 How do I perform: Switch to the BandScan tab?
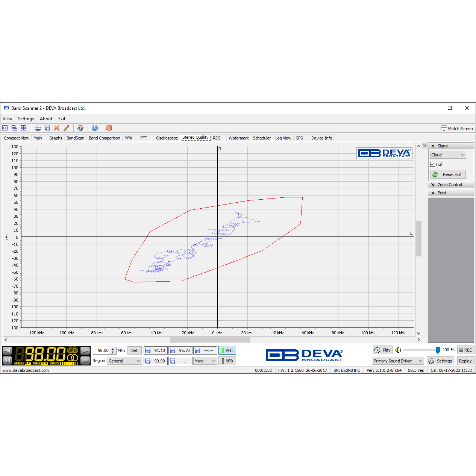pyautogui.click(x=75, y=138)
